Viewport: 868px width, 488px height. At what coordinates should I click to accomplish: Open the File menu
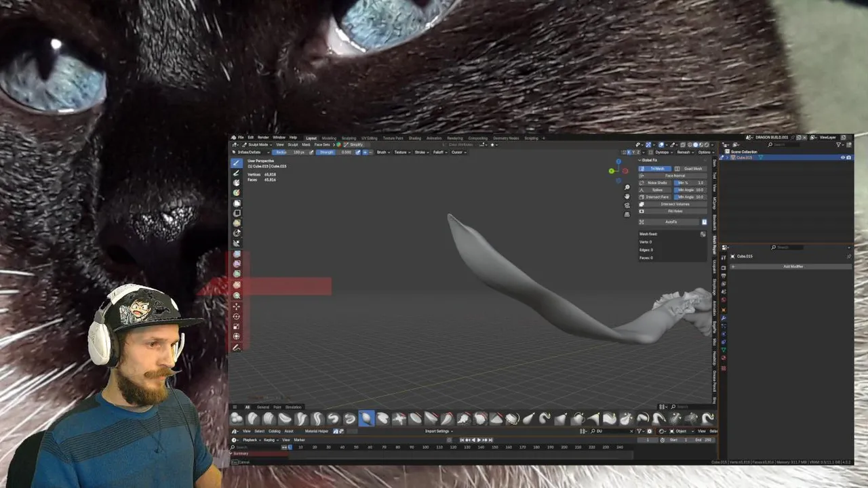tap(241, 138)
